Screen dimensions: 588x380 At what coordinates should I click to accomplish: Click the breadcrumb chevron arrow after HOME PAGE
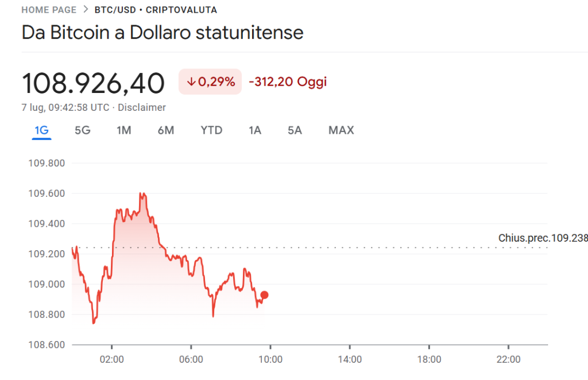coord(86,10)
